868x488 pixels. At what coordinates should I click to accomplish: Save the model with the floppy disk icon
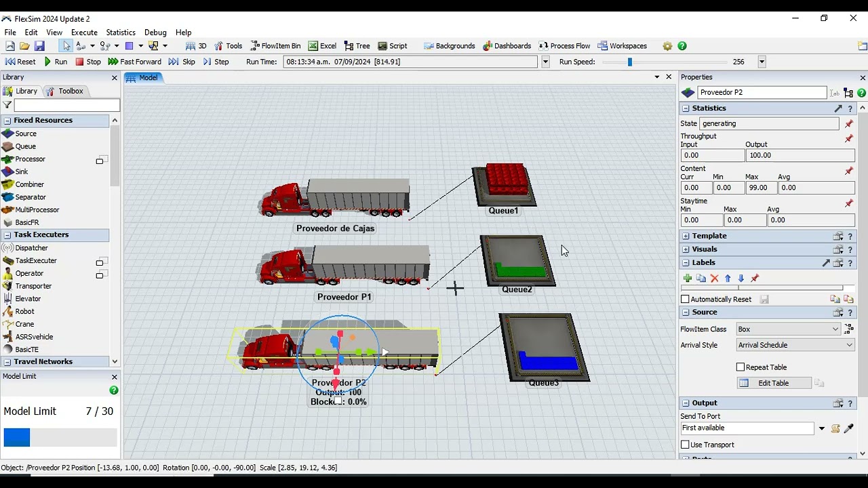click(39, 46)
